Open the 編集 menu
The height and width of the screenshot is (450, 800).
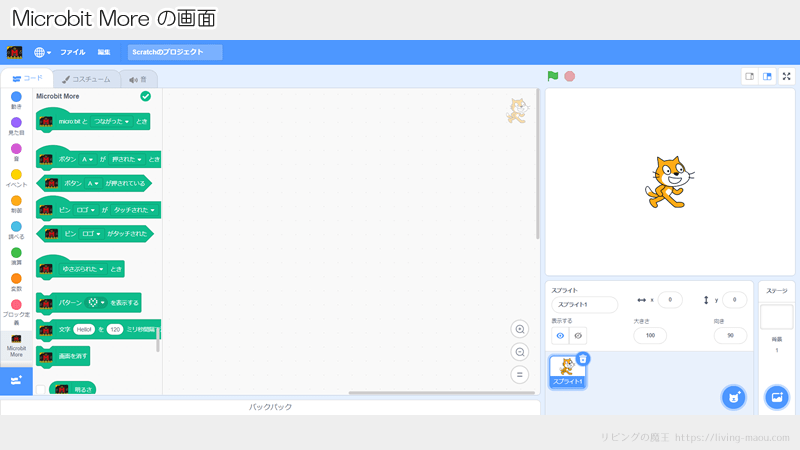(104, 52)
